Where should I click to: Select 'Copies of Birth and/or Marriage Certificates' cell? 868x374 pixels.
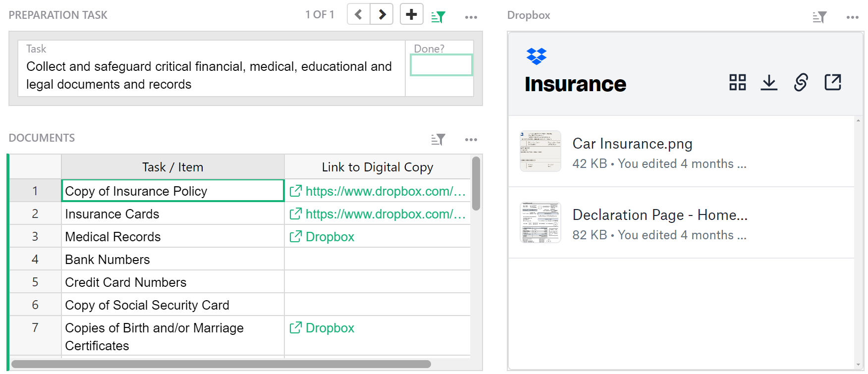(x=172, y=336)
